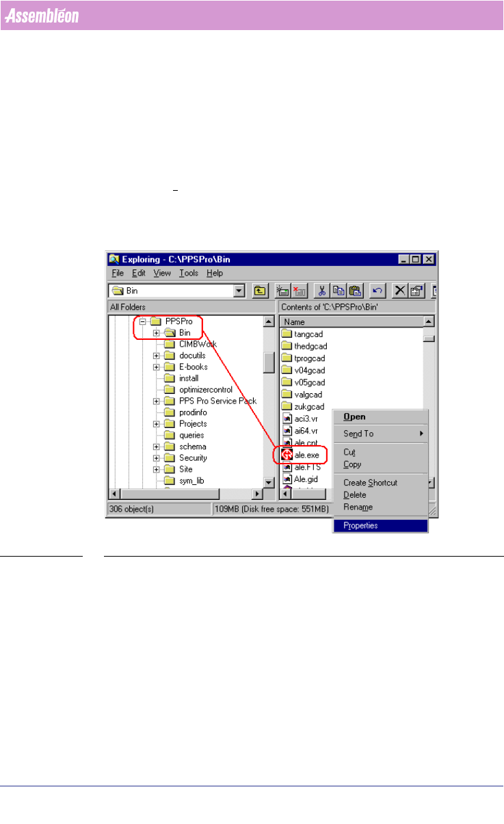
Task: Click the Undo arrow toolbar icon
Action: click(377, 291)
